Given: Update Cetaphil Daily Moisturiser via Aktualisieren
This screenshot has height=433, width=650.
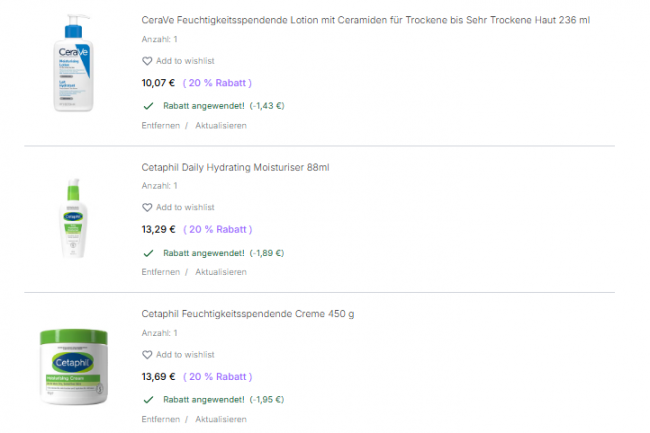Looking at the screenshot, I should point(220,272).
